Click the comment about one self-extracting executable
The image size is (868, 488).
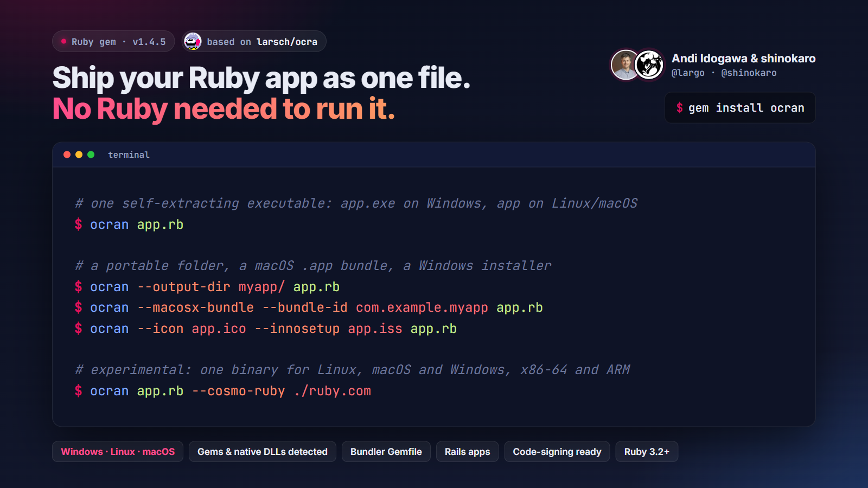(x=356, y=203)
